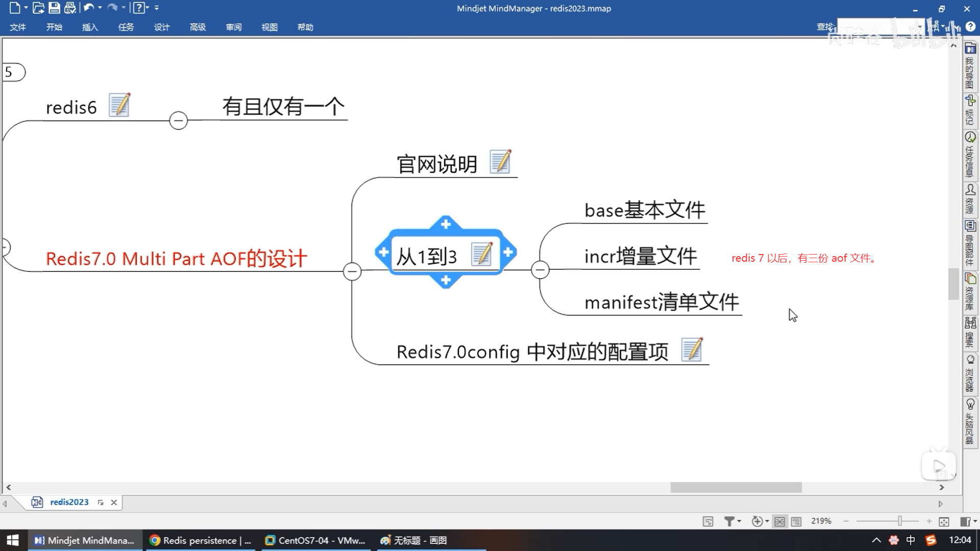Image resolution: width=980 pixels, height=551 pixels.
Task: Click the zoom slider handle
Action: pyautogui.click(x=900, y=521)
